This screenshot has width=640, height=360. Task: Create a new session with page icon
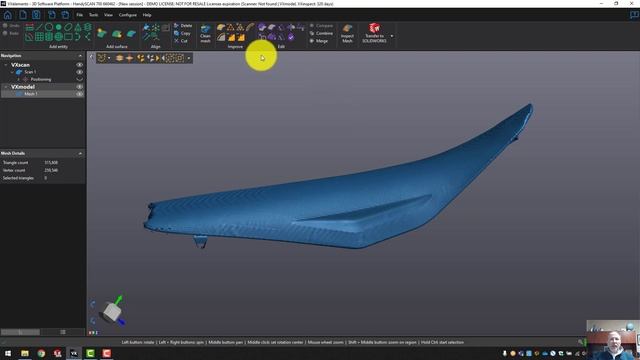pyautogui.click(x=23, y=15)
